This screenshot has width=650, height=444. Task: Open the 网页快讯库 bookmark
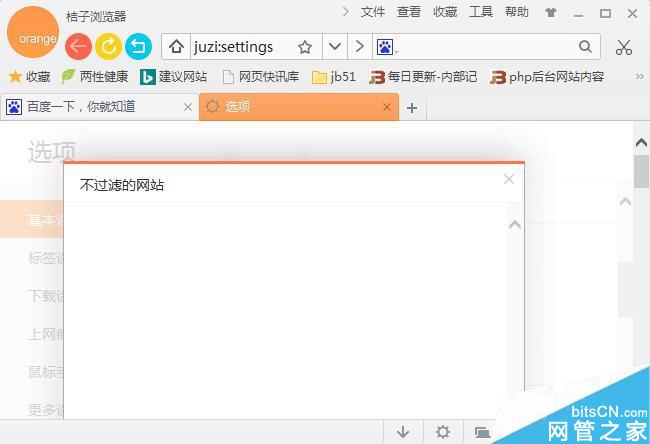(x=260, y=77)
